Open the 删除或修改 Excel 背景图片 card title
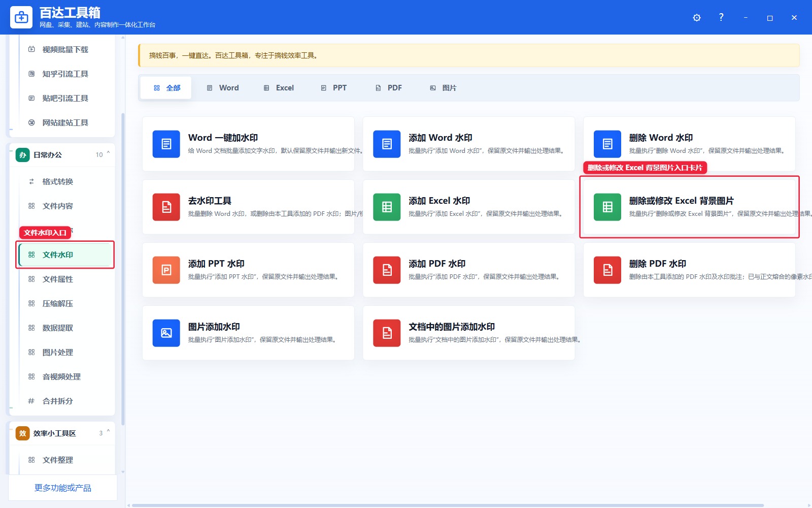Screen dimensions: 812x508 (x=682, y=201)
